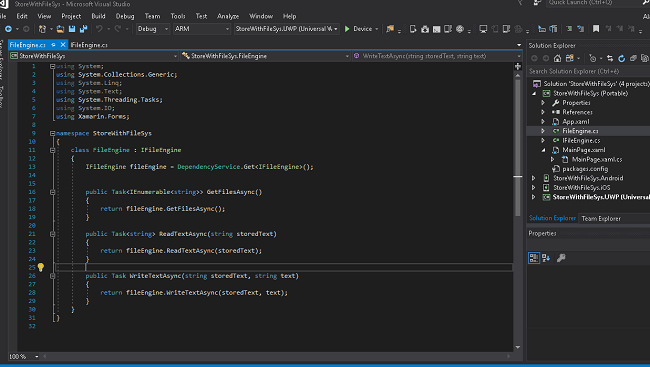The width and height of the screenshot is (650, 367).
Task: Expand the StoreWithFileSys.Android project
Action: tap(534, 178)
